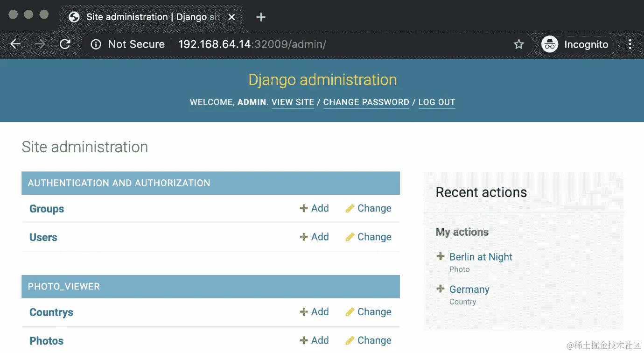The height and width of the screenshot is (353, 644).
Task: Open the CHANGE PASSWORD link
Action: pos(366,102)
